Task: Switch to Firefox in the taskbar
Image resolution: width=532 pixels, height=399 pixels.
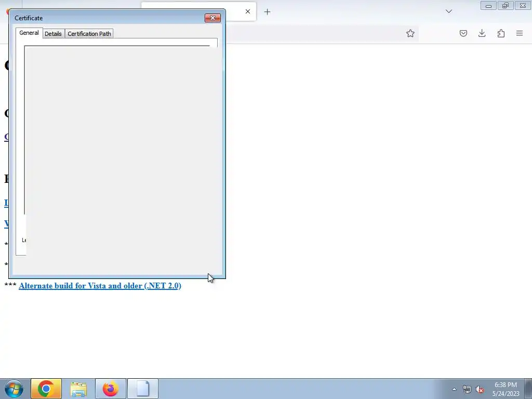Action: tap(111, 389)
